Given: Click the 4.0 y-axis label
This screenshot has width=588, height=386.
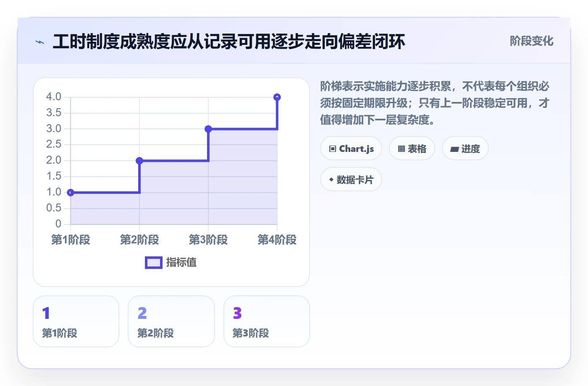Looking at the screenshot, I should (54, 97).
